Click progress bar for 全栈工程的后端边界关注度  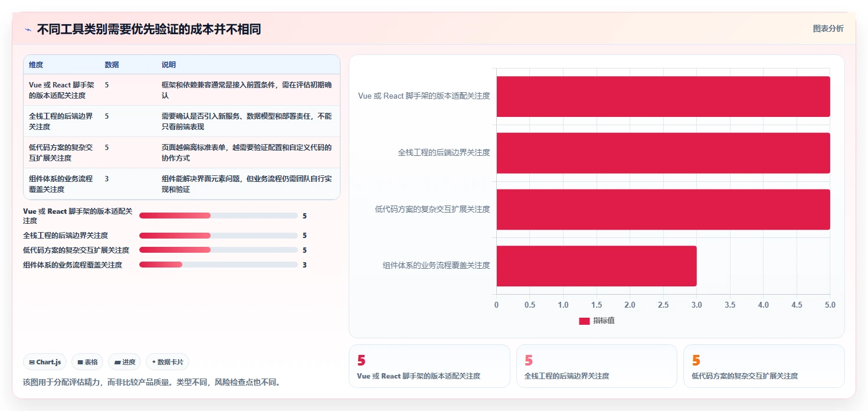(x=218, y=236)
